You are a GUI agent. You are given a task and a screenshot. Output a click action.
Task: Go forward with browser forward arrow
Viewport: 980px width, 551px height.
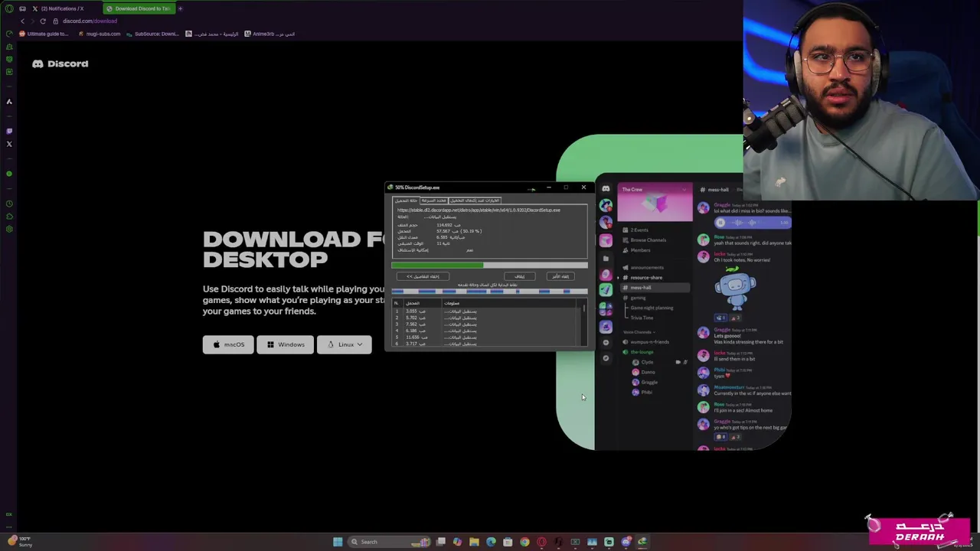[x=33, y=21]
